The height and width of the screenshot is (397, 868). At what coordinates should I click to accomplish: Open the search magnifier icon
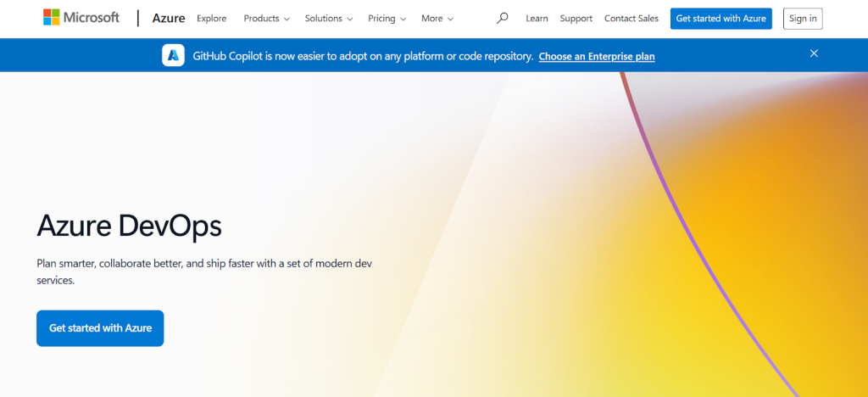point(503,18)
